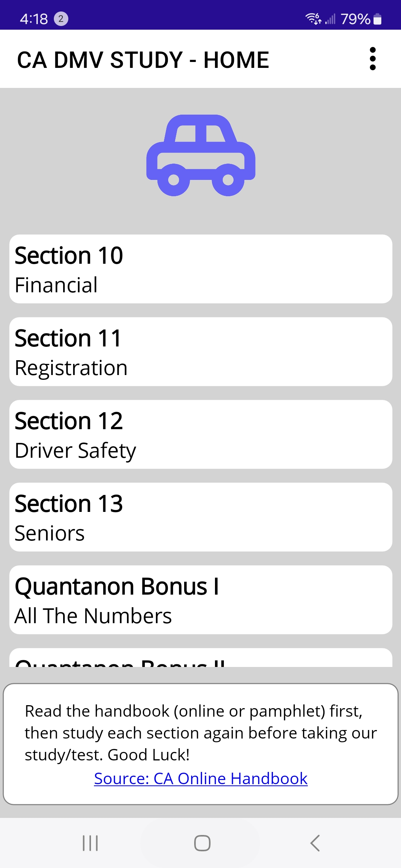
Task: Tap the blue car logo icon
Action: (201, 155)
